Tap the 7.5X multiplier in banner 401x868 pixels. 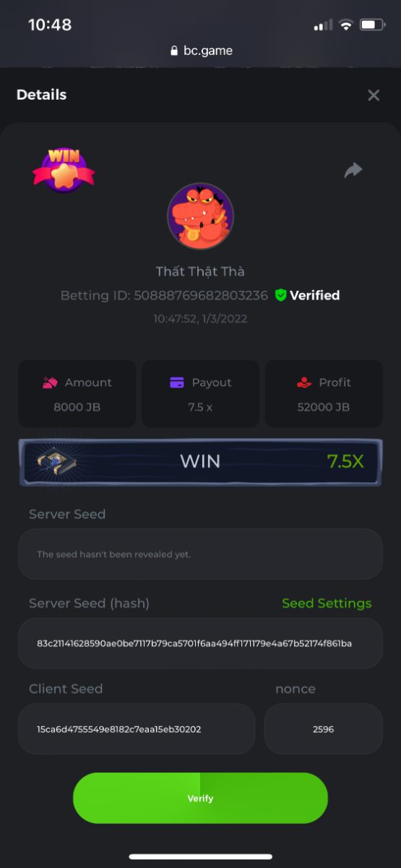point(345,461)
